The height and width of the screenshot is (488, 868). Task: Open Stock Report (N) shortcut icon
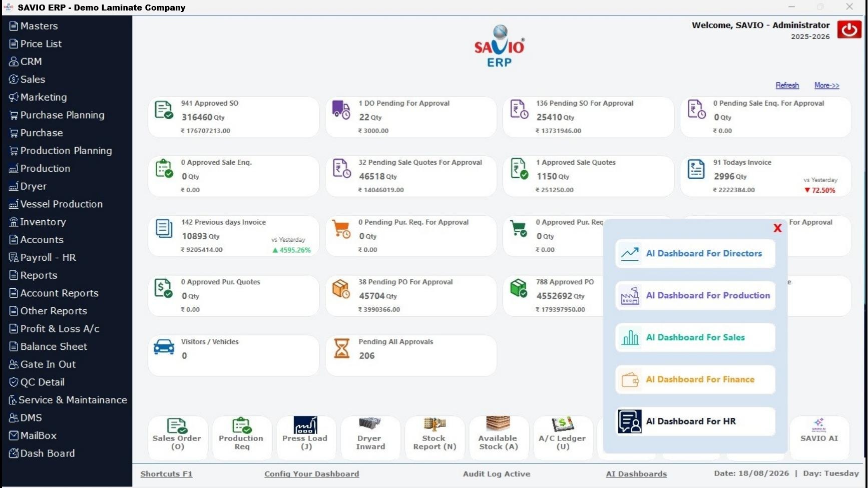tap(434, 424)
